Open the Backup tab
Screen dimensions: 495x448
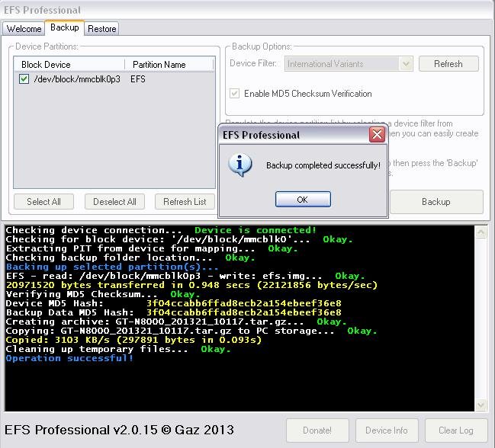(x=64, y=27)
